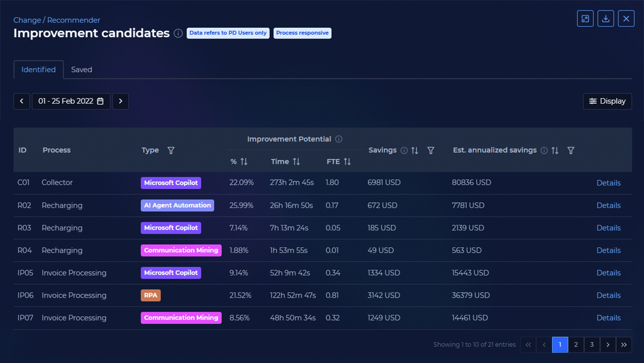This screenshot has width=644, height=363.
Task: Filter by Type column
Action: (x=171, y=150)
